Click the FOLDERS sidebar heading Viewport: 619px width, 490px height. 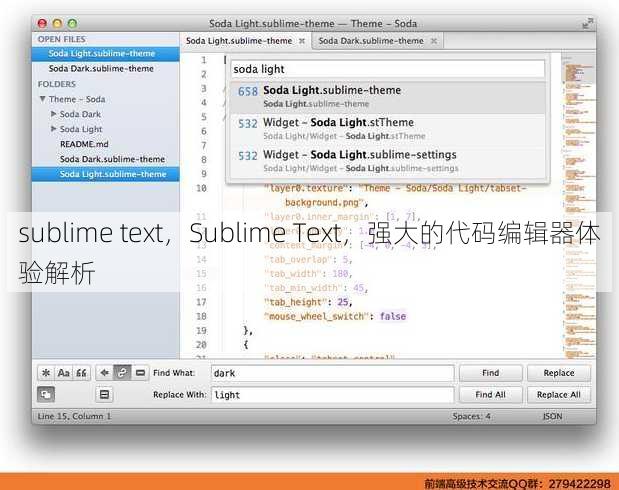coord(56,84)
